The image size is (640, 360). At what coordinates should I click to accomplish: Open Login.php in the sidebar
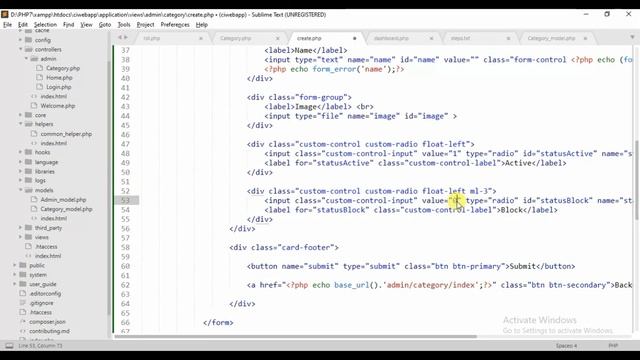click(x=59, y=87)
